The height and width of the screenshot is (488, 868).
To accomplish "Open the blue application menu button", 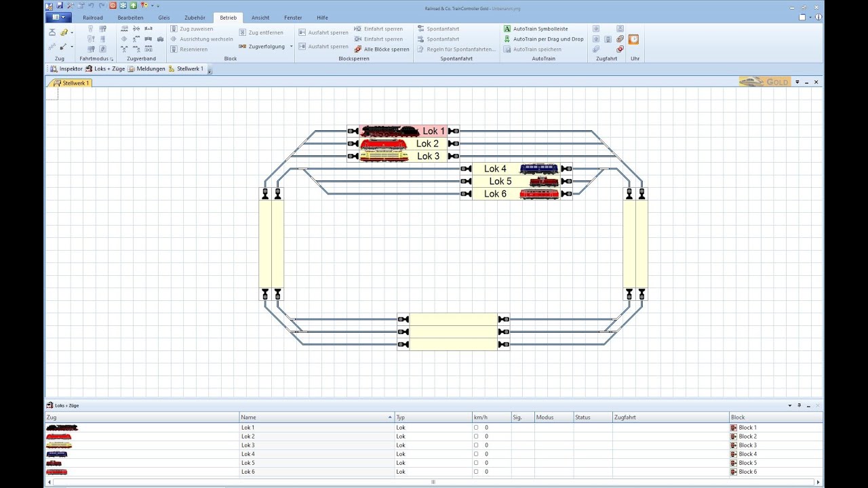I will tap(58, 17).
